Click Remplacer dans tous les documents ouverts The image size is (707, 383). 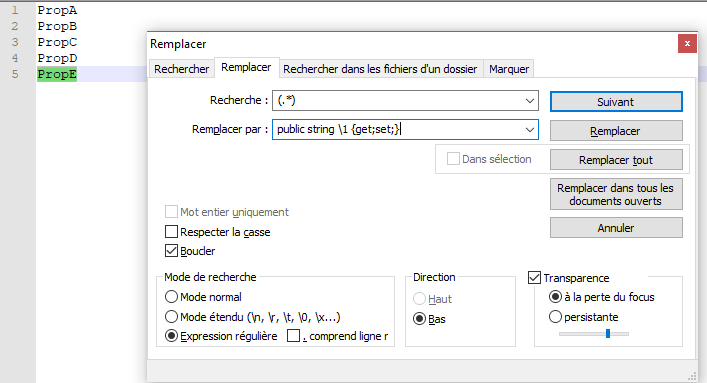click(616, 194)
